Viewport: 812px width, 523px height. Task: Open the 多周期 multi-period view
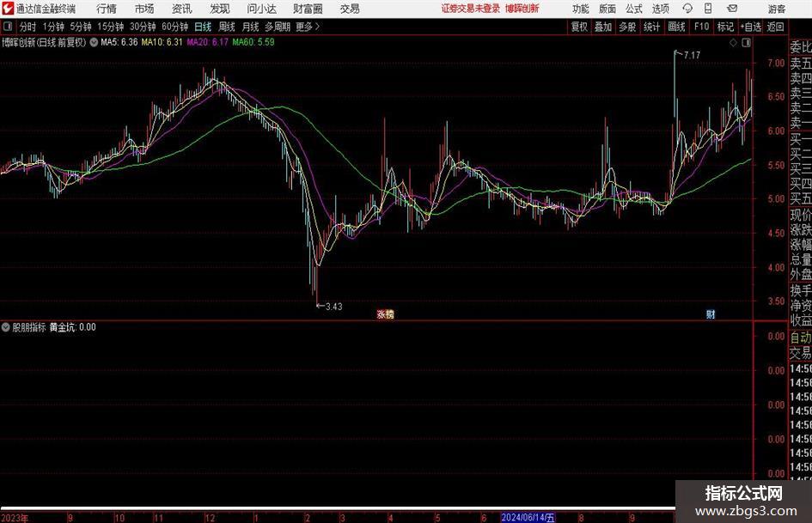pos(278,27)
